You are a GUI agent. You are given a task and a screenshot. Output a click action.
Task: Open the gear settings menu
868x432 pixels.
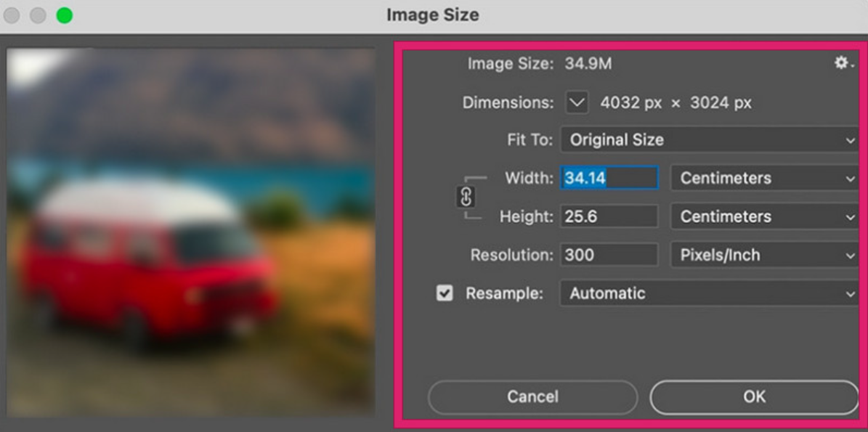click(843, 63)
